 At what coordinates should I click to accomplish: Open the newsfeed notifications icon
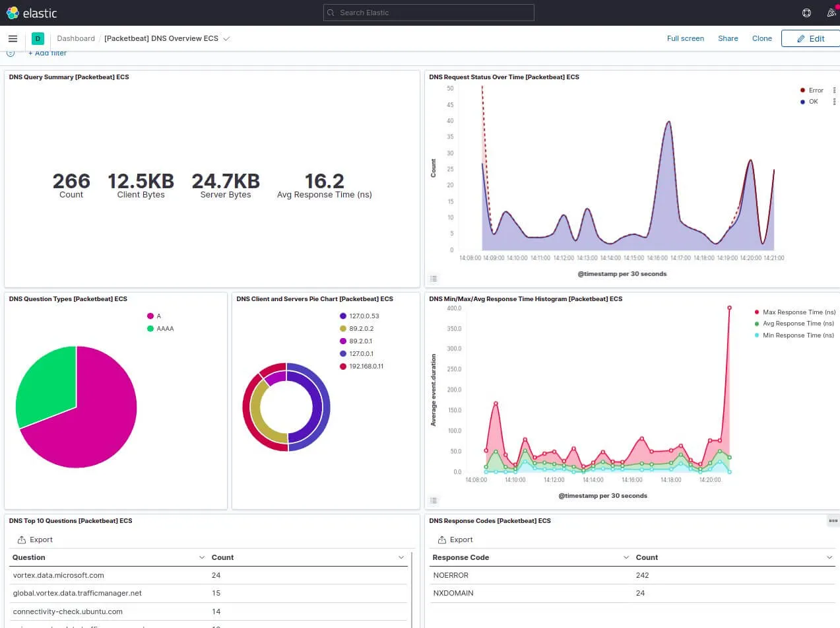[x=831, y=13]
